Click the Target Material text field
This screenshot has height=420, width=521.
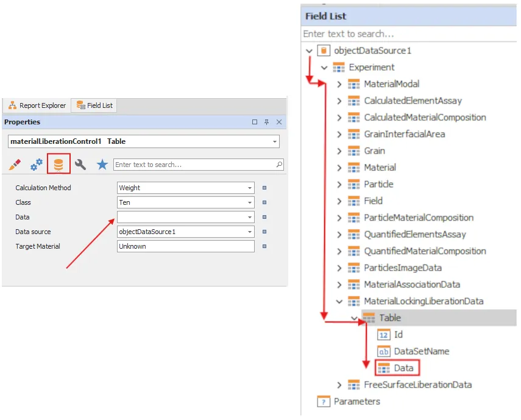[186, 246]
